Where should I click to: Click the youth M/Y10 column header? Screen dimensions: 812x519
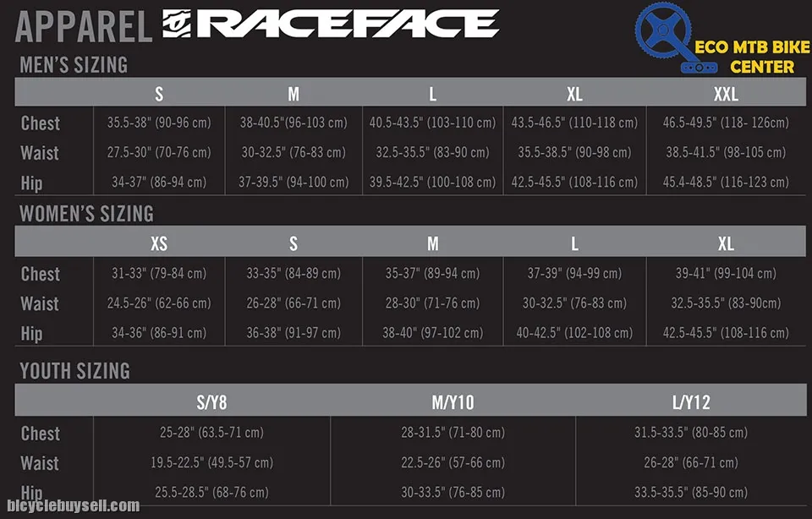(x=453, y=401)
